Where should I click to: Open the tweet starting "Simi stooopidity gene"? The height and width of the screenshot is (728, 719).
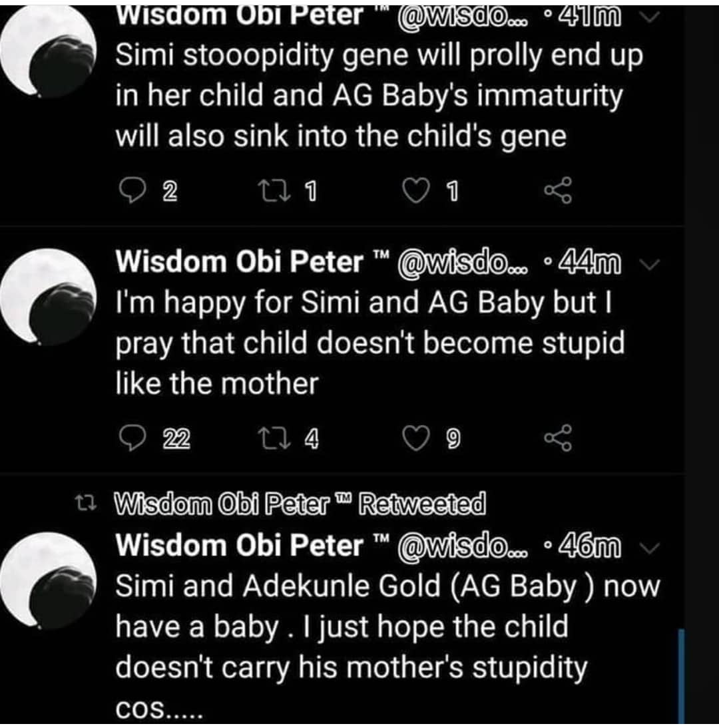point(379,96)
